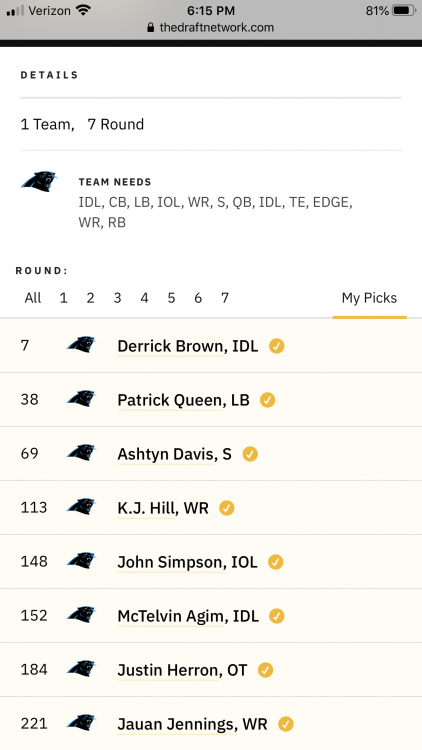
Task: Open Patrick Queen player link
Action: pos(183,400)
